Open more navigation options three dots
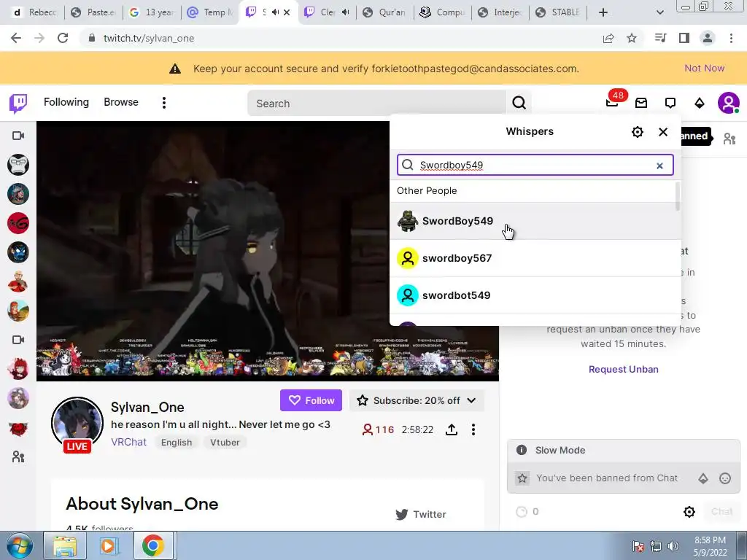This screenshot has height=560, width=747. coord(164,103)
